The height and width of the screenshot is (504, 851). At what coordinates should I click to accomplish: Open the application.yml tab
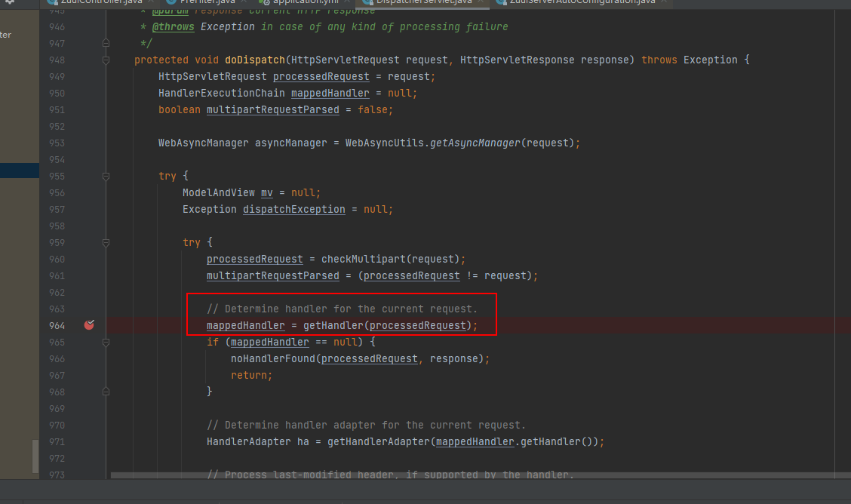tap(306, 2)
